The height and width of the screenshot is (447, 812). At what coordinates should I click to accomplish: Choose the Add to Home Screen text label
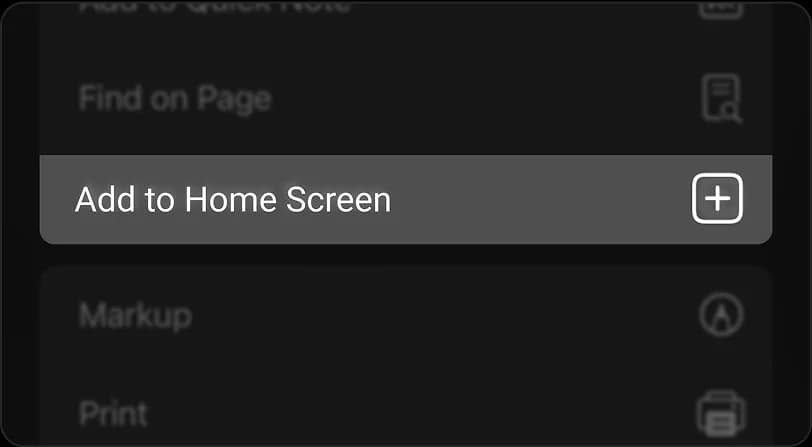click(233, 200)
